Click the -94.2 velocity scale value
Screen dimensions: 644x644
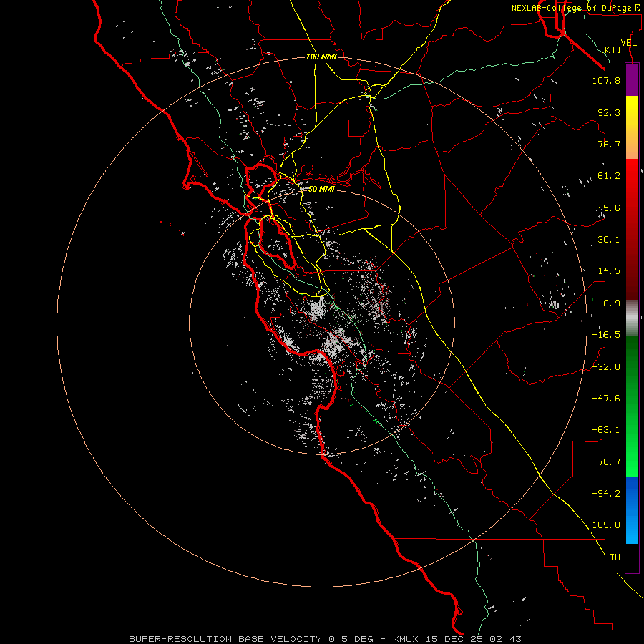606,494
